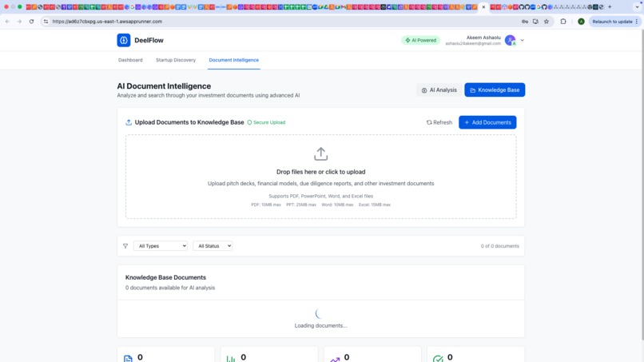The image size is (644, 362).
Task: Open a new browser tab
Action: click(610, 7)
